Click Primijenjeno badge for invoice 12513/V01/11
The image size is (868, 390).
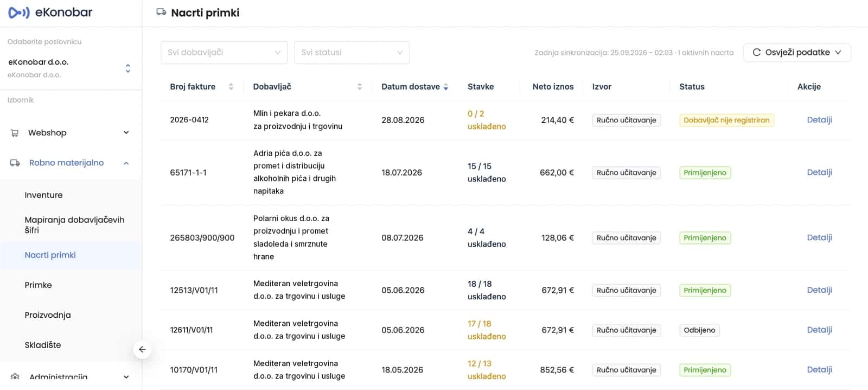point(705,290)
